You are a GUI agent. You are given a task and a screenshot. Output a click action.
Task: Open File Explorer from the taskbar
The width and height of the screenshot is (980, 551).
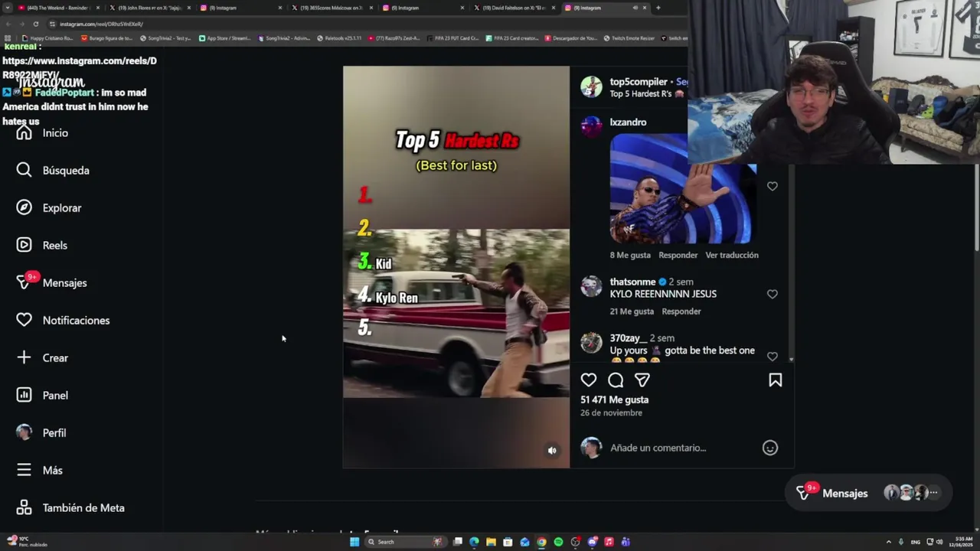click(491, 542)
